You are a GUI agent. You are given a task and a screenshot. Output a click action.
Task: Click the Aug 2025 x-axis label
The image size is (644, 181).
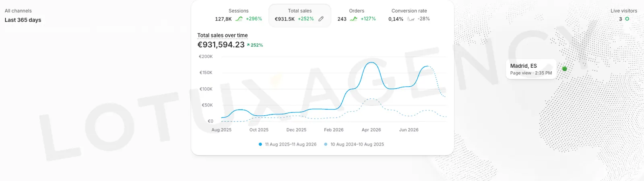[x=221, y=130]
